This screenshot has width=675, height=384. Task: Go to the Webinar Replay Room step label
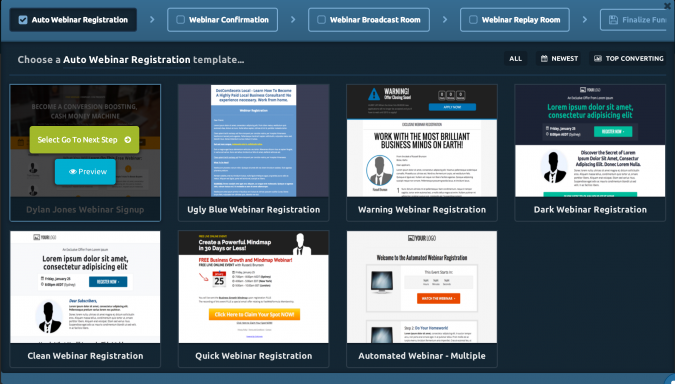tap(521, 20)
